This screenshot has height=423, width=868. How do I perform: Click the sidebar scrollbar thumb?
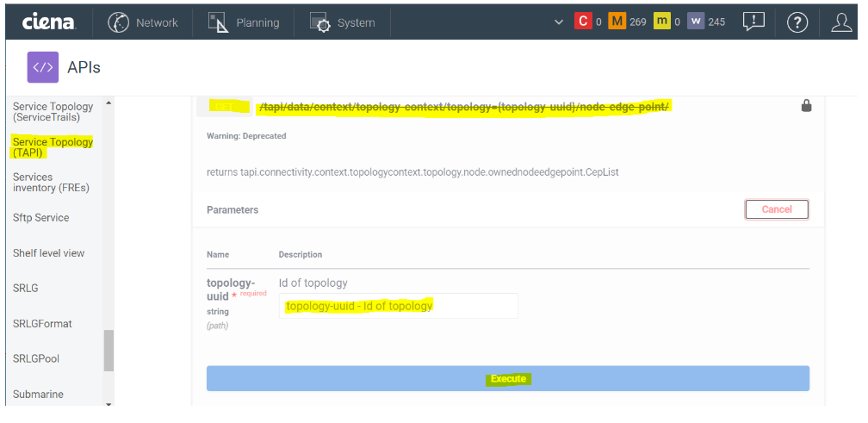(x=108, y=351)
